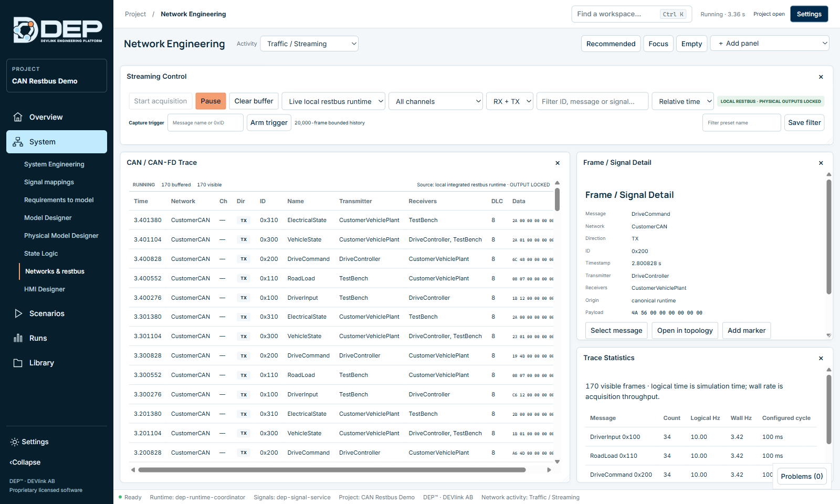Viewport: 840px width, 504px height.
Task: Open Overview via its house icon
Action: tap(18, 117)
